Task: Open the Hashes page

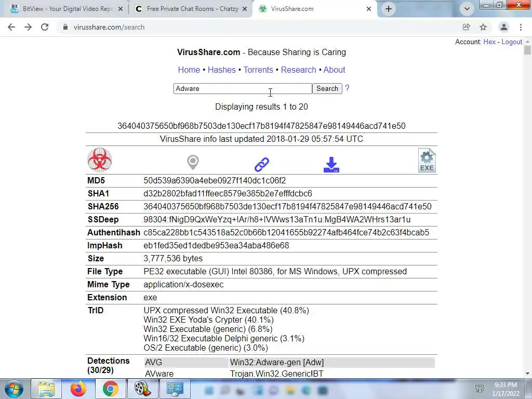Action: pos(221,70)
